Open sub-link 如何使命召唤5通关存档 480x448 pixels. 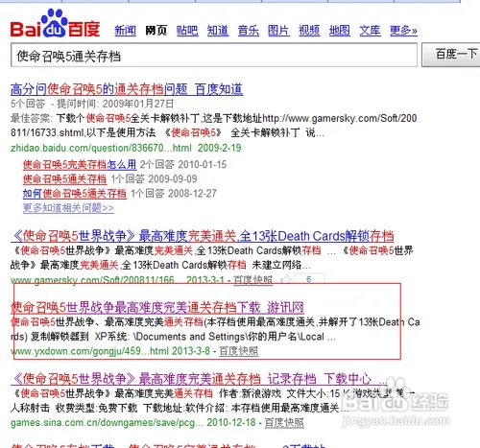[x=75, y=194]
